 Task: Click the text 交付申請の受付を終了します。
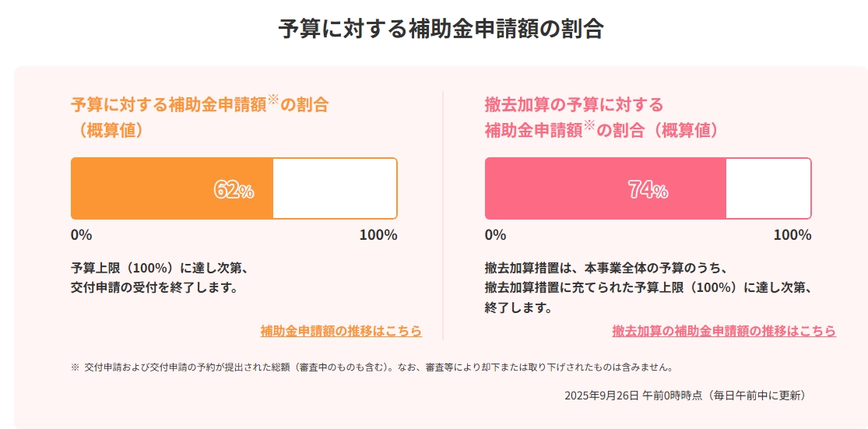[154, 288]
